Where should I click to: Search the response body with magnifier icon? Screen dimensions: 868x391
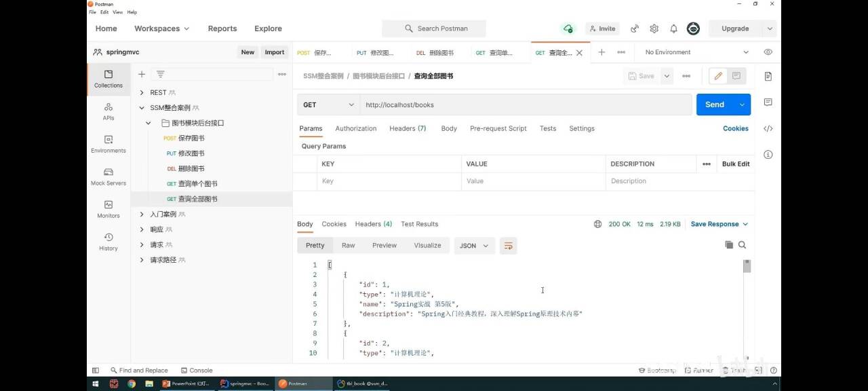pos(742,245)
